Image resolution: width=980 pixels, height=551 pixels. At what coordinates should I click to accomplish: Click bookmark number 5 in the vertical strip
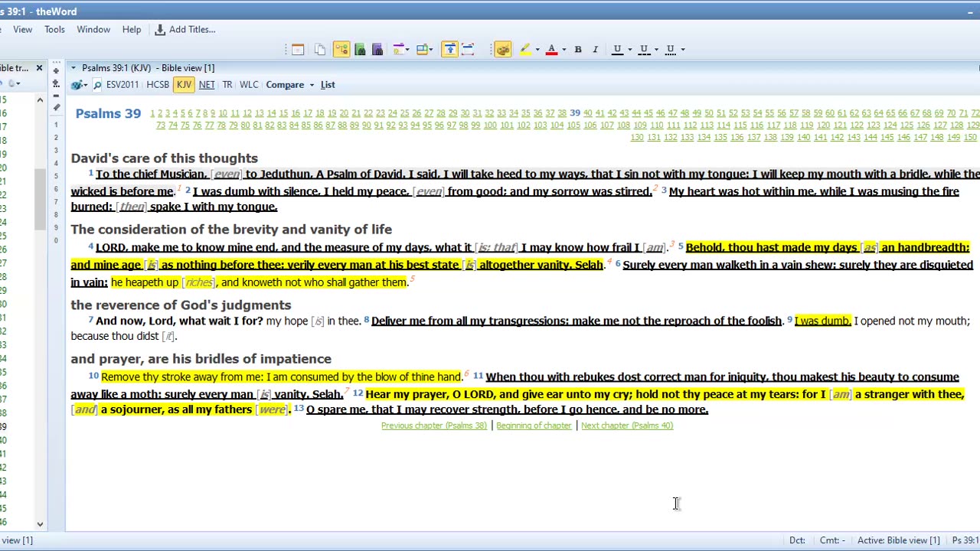pyautogui.click(x=56, y=176)
